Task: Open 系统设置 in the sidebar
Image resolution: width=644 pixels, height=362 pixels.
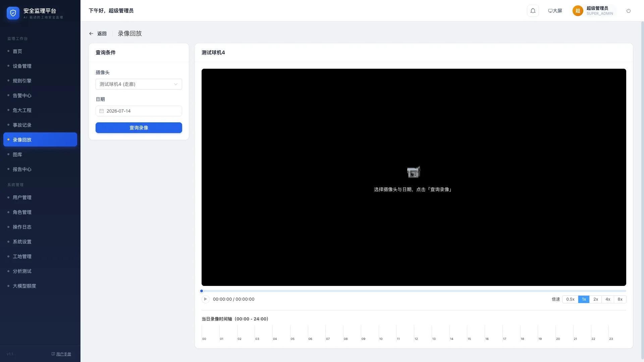Action: [x=40, y=242]
